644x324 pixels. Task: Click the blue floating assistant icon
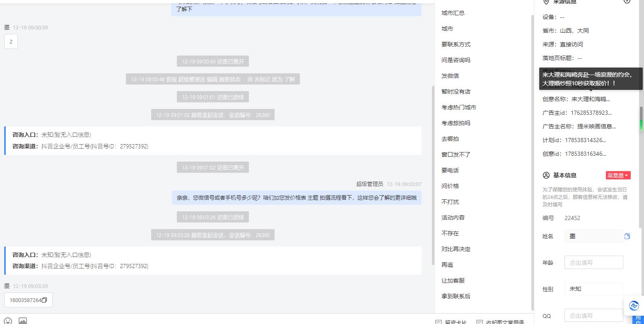[634, 306]
